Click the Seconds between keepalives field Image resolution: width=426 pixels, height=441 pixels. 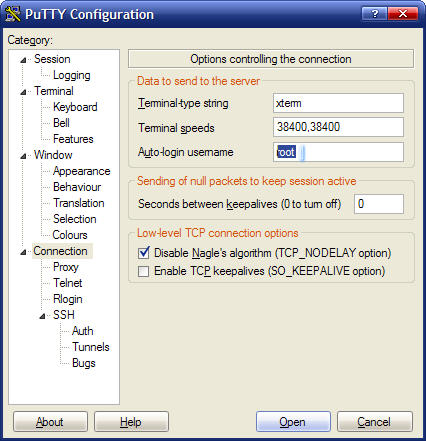tap(379, 204)
